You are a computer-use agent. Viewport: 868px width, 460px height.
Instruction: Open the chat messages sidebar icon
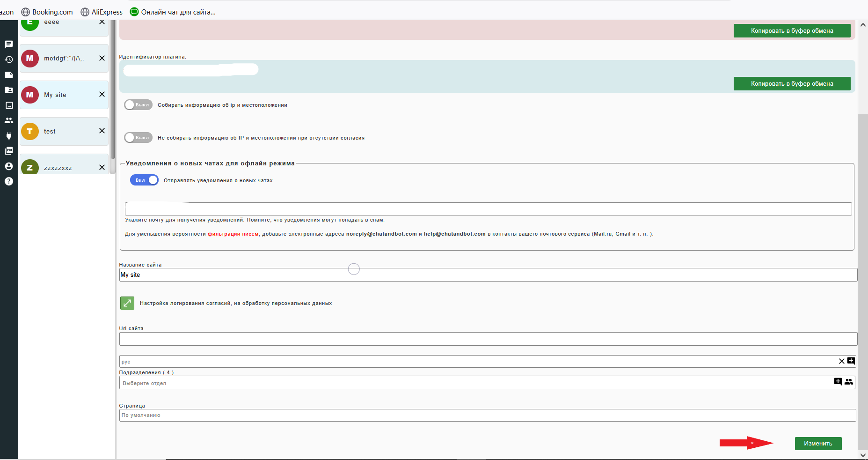8,45
